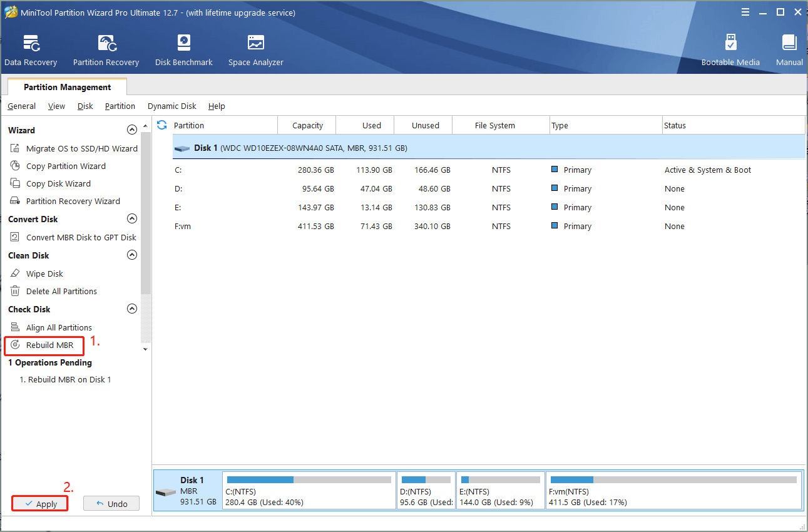The width and height of the screenshot is (808, 532).
Task: Select the F:vm partition row
Action: pyautogui.click(x=488, y=226)
